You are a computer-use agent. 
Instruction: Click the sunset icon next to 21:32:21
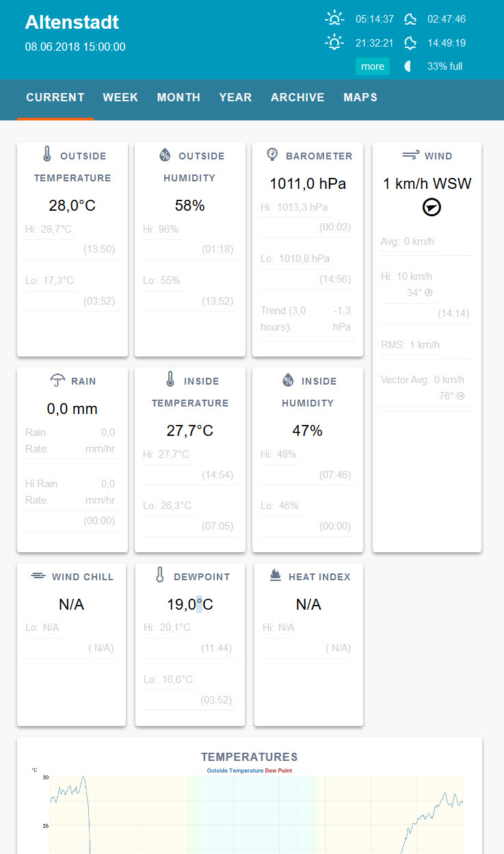[334, 43]
